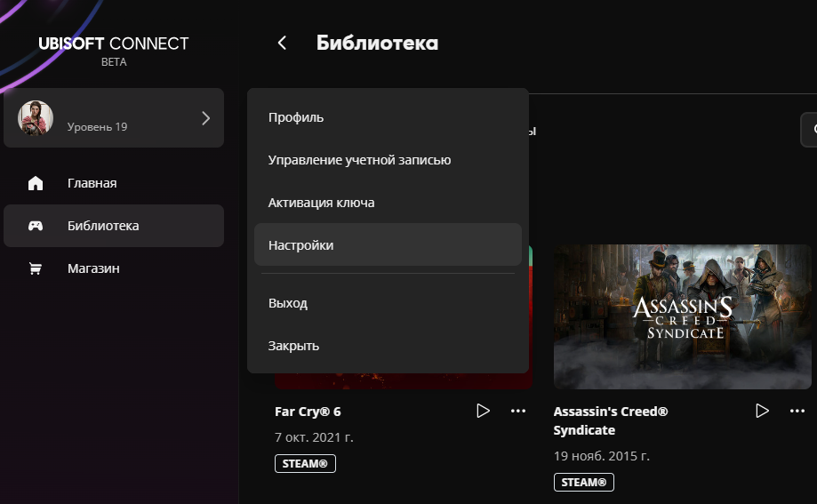Click Выход to log out
The width and height of the screenshot is (817, 504).
288,303
